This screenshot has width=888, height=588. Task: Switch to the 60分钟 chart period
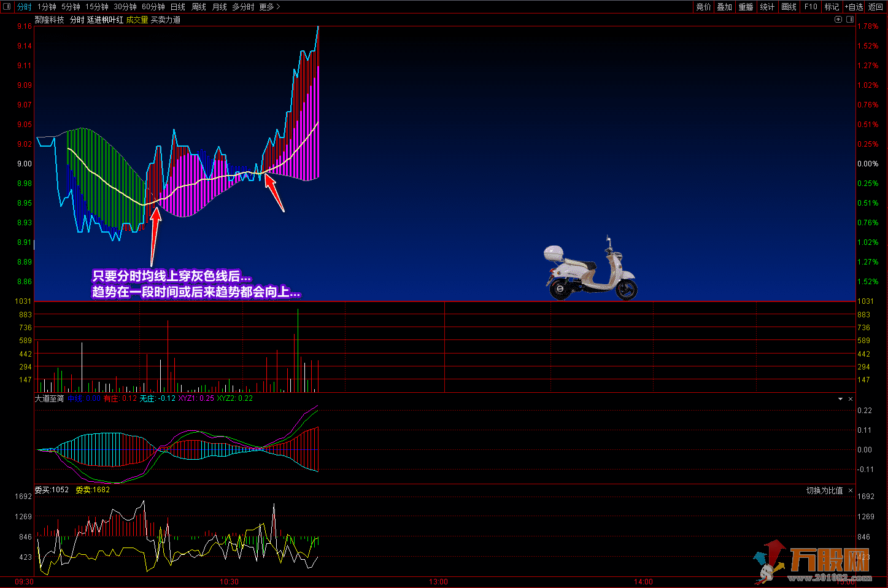tap(153, 7)
